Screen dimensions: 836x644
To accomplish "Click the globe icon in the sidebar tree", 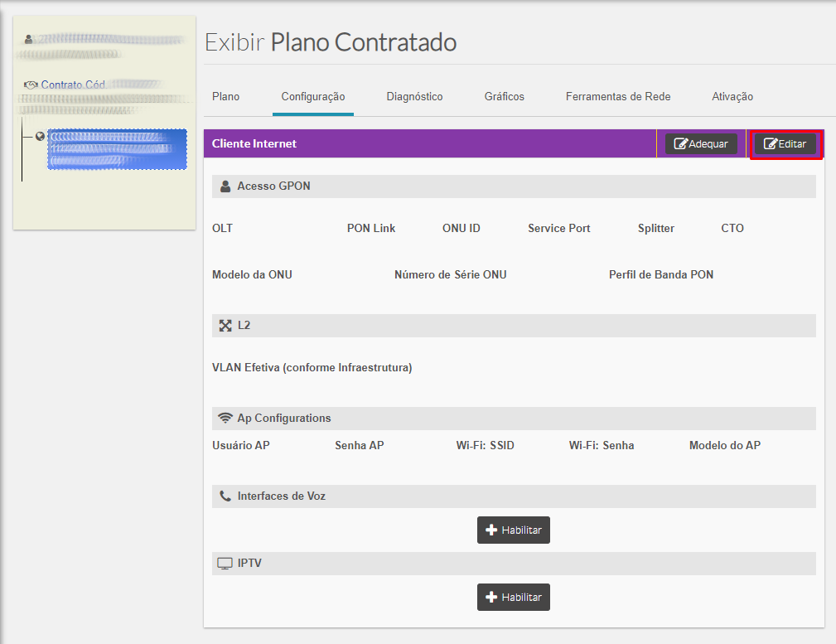I will [x=40, y=136].
